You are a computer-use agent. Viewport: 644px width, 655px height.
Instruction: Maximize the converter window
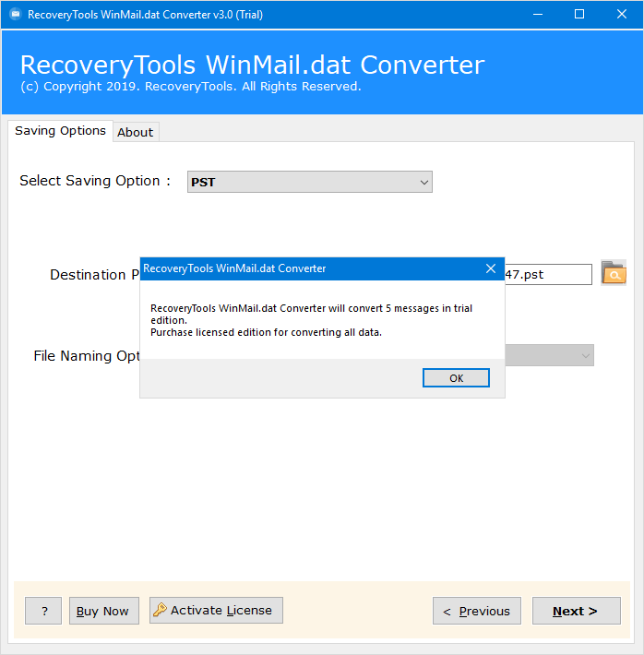pyautogui.click(x=579, y=14)
